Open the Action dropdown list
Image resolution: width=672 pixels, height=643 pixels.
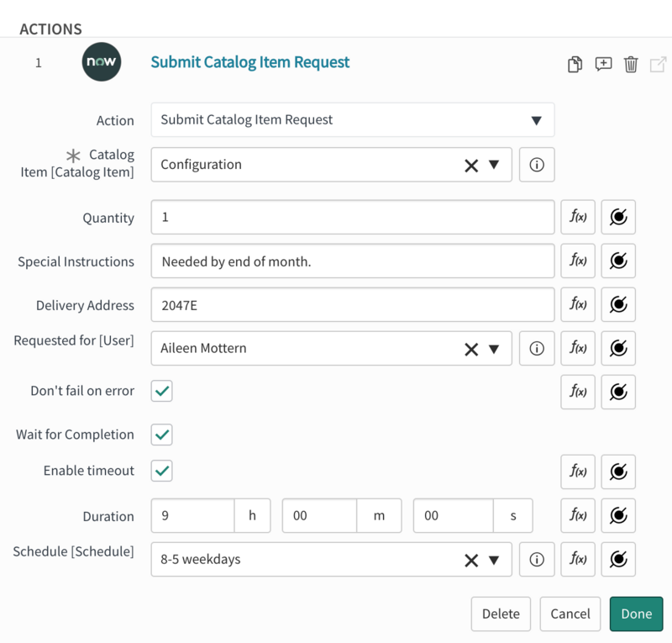tap(352, 119)
